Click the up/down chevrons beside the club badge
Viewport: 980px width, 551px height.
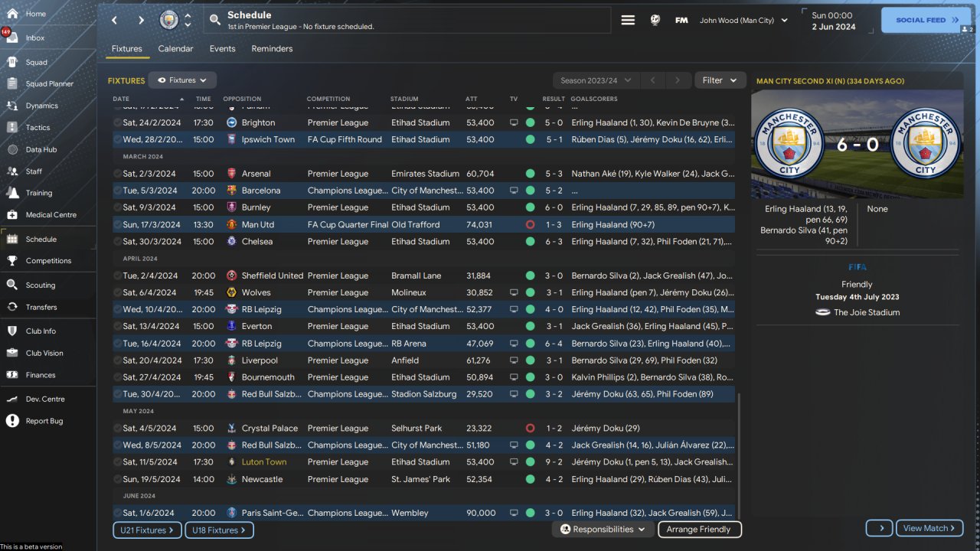tap(188, 21)
